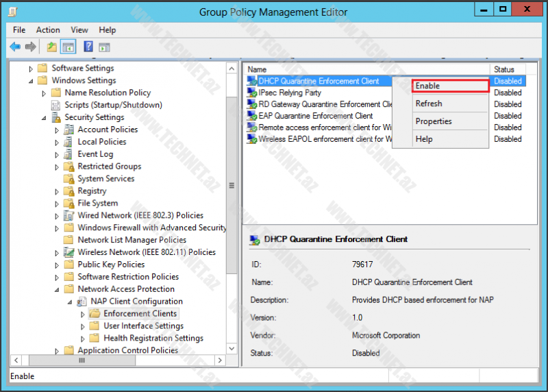Select the IPsec Relying Party list icon
This screenshot has width=548, height=392.
click(253, 93)
